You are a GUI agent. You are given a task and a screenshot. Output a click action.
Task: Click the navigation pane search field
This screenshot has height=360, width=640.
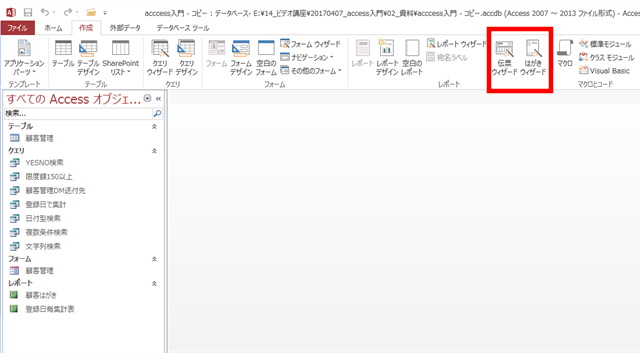[78, 113]
